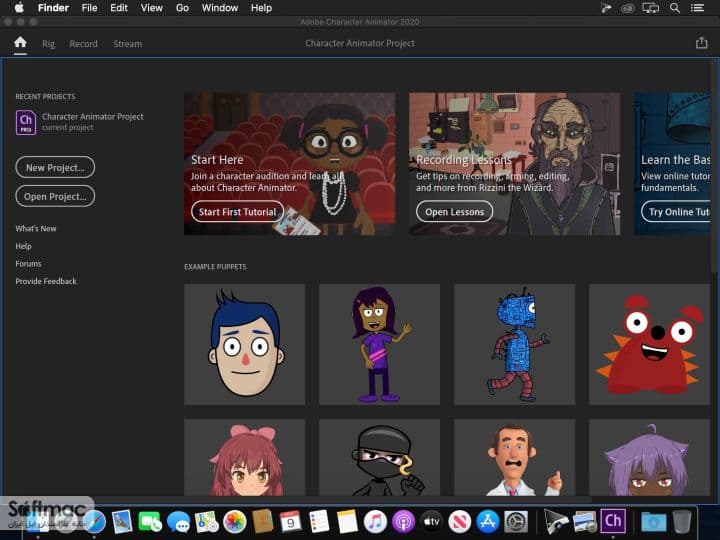Click the screen mirroring menu bar icon

coord(651,8)
